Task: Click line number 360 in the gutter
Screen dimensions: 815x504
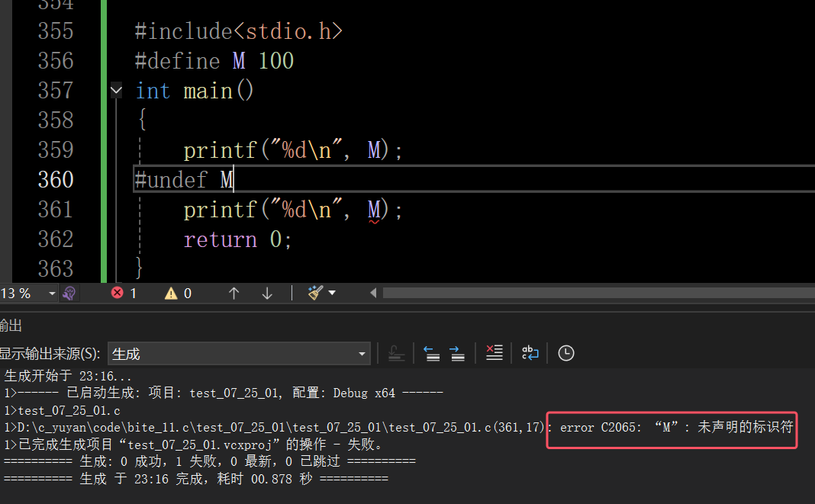Action: click(56, 180)
